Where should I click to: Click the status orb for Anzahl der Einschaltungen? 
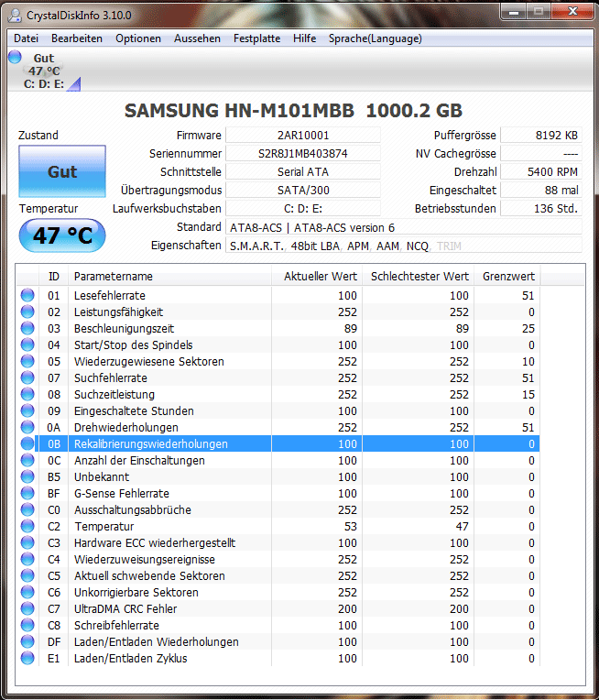(27, 460)
